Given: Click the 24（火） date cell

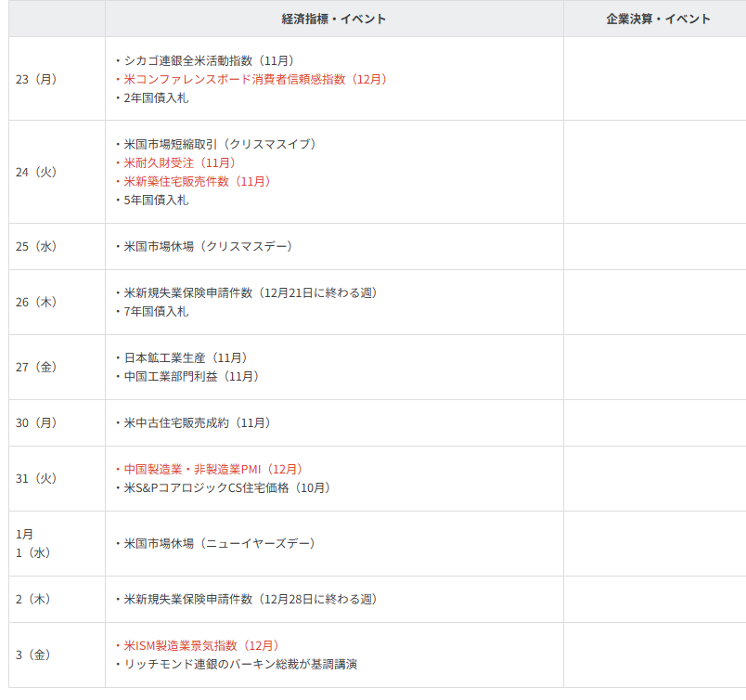Looking at the screenshot, I should (x=37, y=172).
